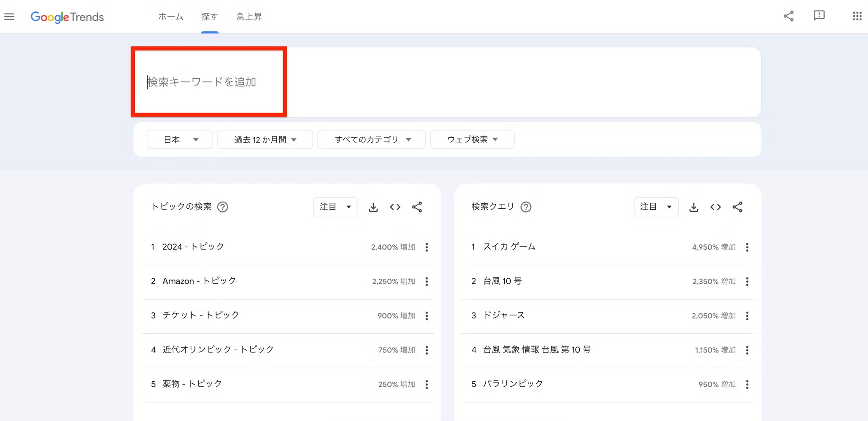
Task: Open more options for 台風 気象 情報 row
Action: click(x=747, y=350)
